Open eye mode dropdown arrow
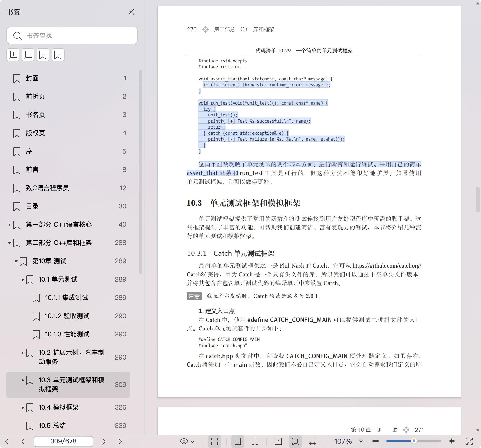The height and width of the screenshot is (448, 481). pyautogui.click(x=193, y=442)
